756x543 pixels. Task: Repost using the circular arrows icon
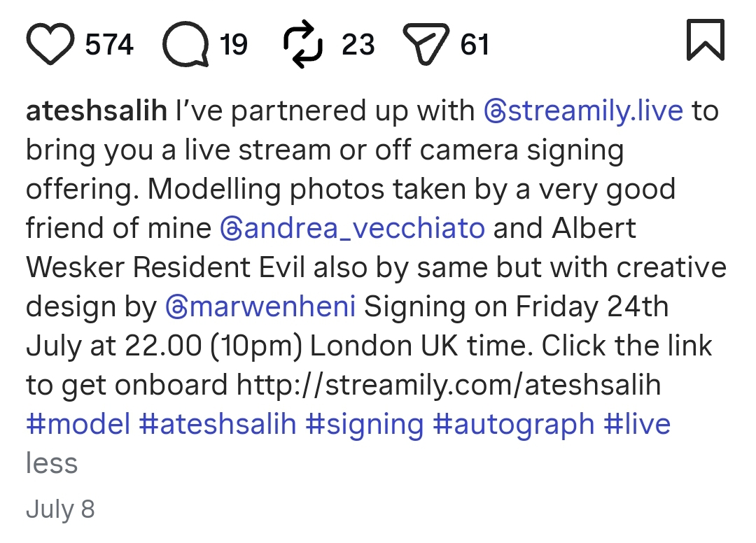pos(303,44)
